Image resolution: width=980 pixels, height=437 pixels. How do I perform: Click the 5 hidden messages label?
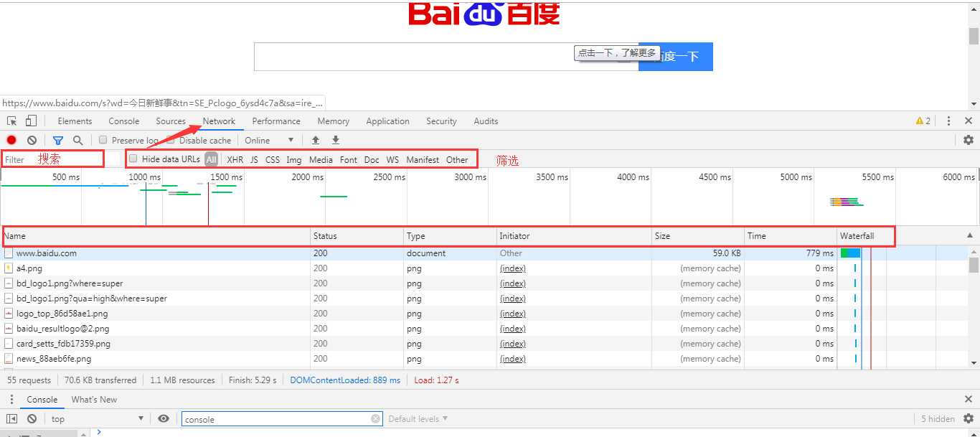[x=938, y=419]
